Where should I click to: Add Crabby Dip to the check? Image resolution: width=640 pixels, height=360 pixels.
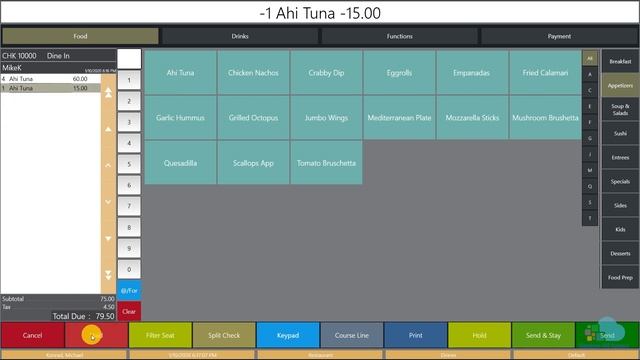tap(326, 73)
